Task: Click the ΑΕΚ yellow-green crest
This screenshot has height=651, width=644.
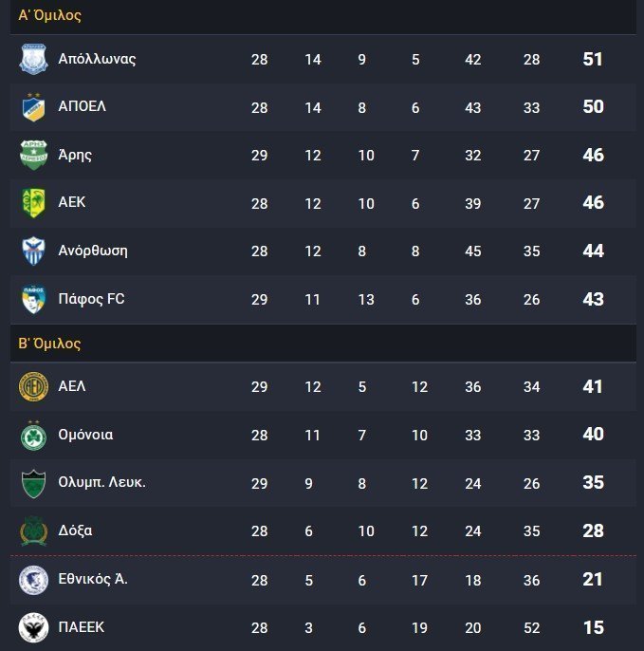Action: point(33,203)
